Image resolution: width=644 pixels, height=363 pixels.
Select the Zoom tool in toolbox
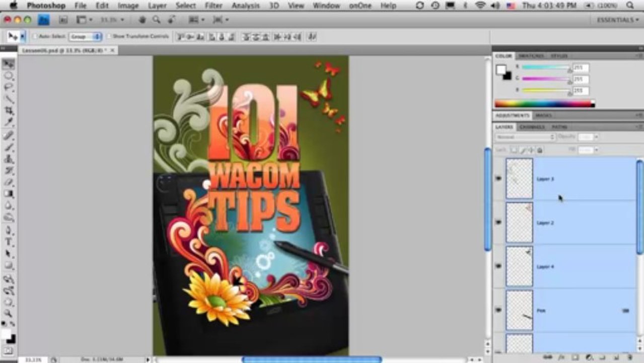pyautogui.click(x=9, y=314)
